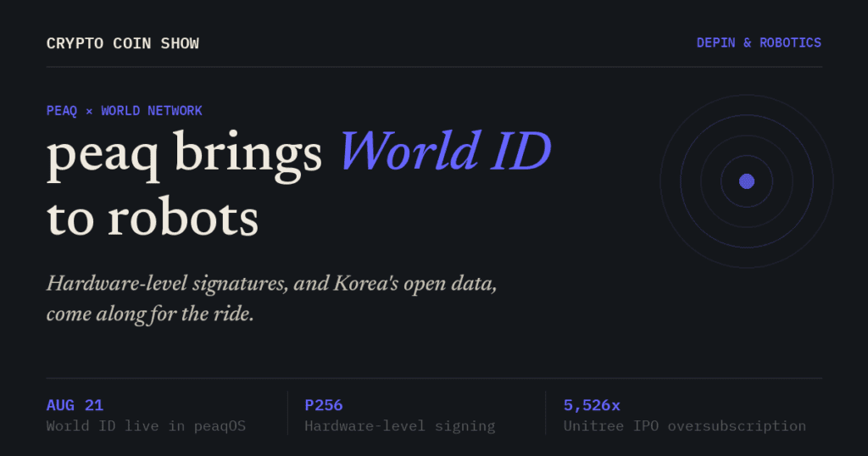Click the purple dot in the concentric rings

747,181
